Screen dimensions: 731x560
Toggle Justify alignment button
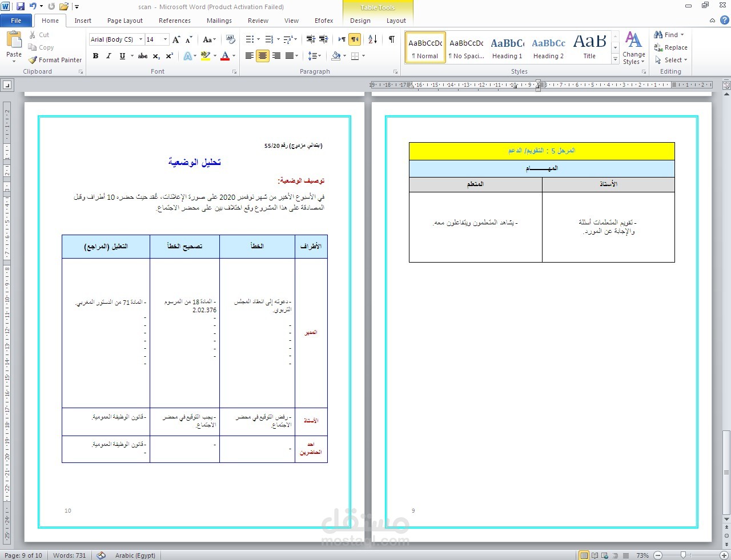290,56
